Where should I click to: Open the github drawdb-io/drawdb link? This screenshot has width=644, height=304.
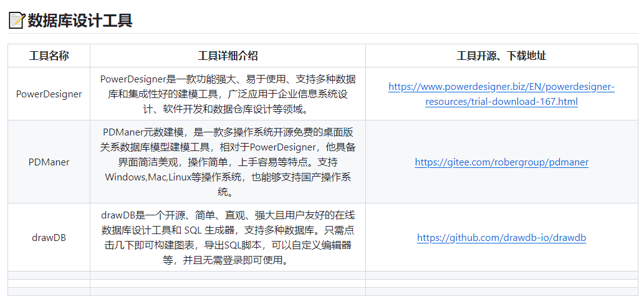[501, 238]
